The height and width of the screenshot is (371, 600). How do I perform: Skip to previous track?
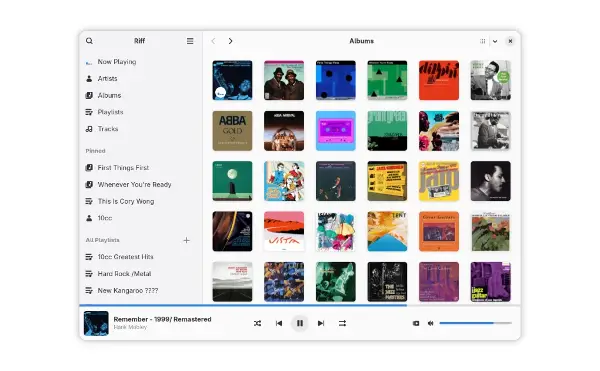[x=279, y=323]
